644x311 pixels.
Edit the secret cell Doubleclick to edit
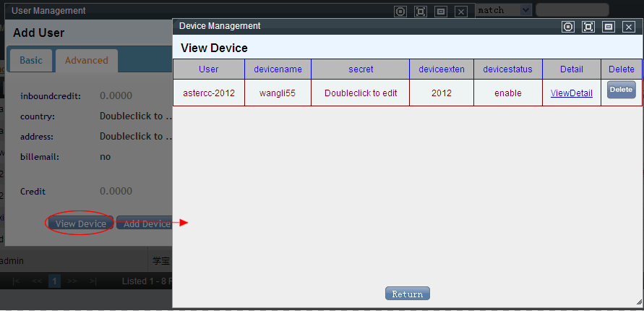point(360,93)
